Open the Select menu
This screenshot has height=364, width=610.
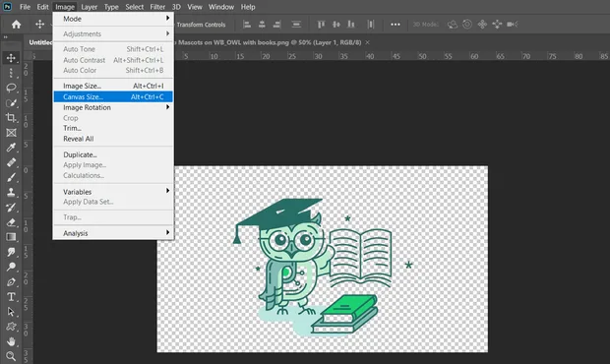[x=135, y=7]
